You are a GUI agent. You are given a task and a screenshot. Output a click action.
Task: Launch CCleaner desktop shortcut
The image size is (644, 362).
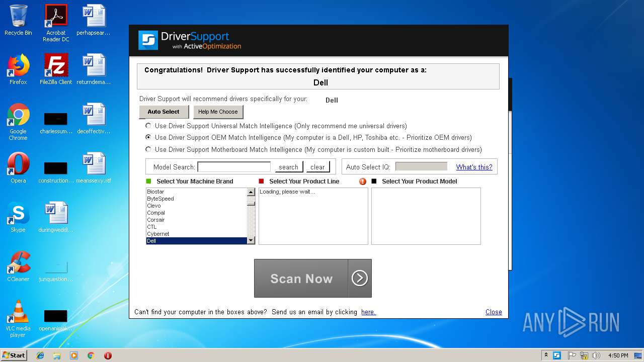(x=18, y=266)
